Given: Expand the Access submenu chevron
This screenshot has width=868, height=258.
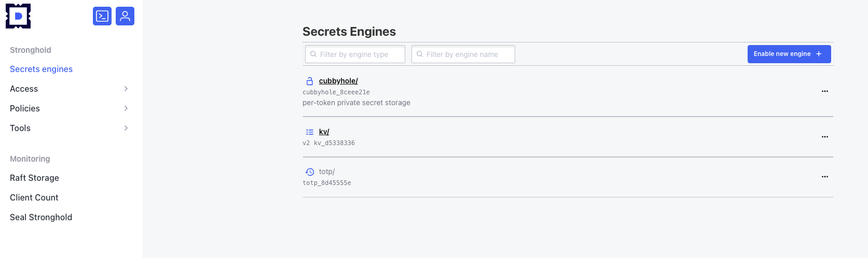Looking at the screenshot, I should [x=126, y=89].
